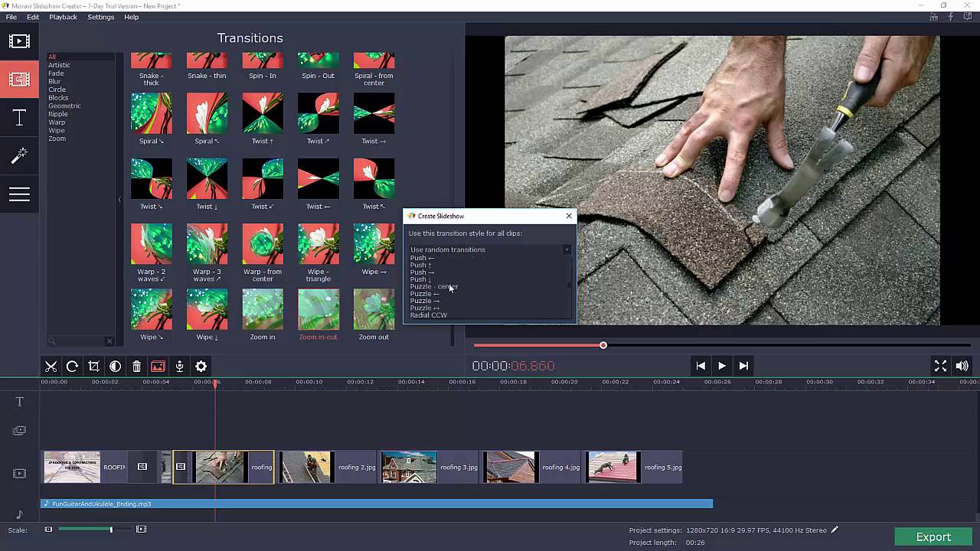Switch to fullscreen preview mode
Viewport: 980px width, 551px height.
click(x=940, y=366)
